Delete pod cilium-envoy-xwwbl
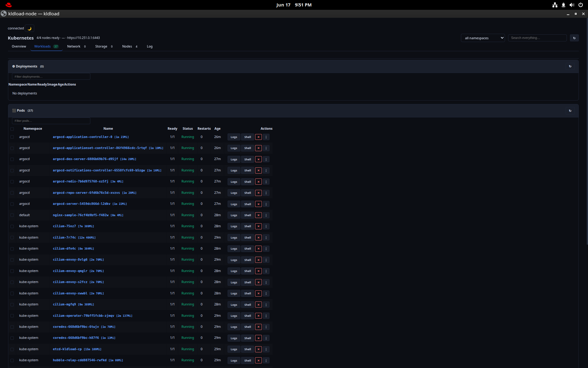Image resolution: width=588 pixels, height=368 pixels. coord(258,293)
